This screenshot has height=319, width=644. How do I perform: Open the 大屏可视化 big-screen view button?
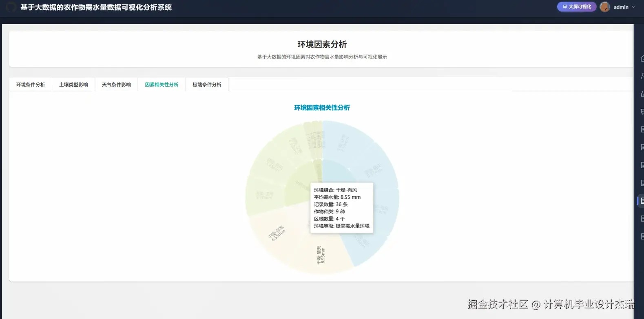tap(577, 7)
